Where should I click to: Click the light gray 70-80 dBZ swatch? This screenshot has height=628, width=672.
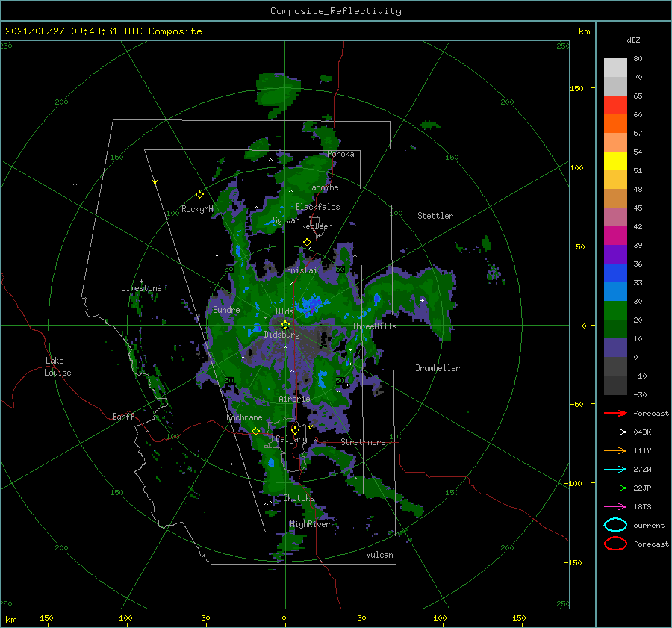[615, 68]
